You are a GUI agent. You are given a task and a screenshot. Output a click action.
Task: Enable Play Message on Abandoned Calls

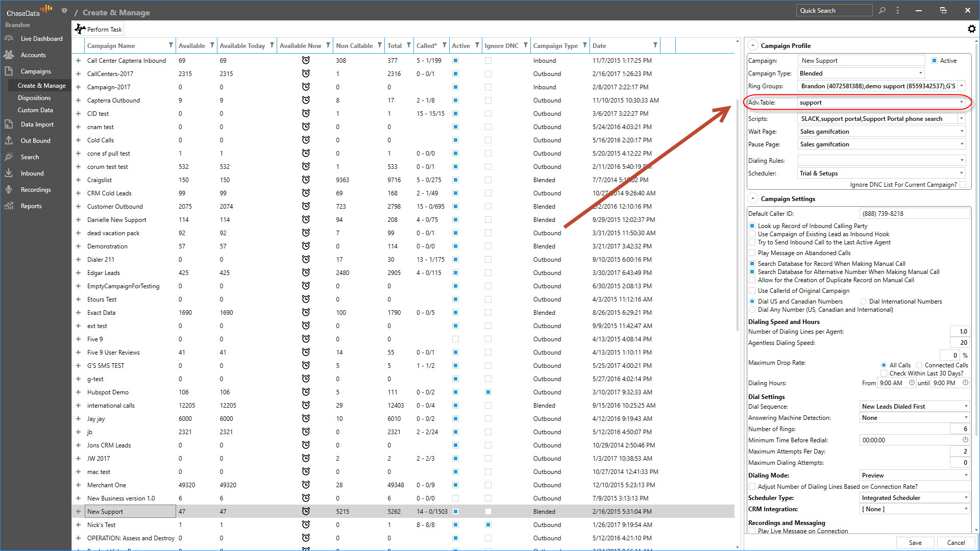click(x=752, y=253)
